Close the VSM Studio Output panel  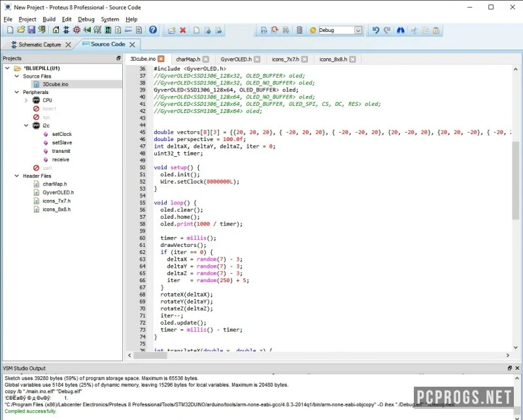(517, 368)
